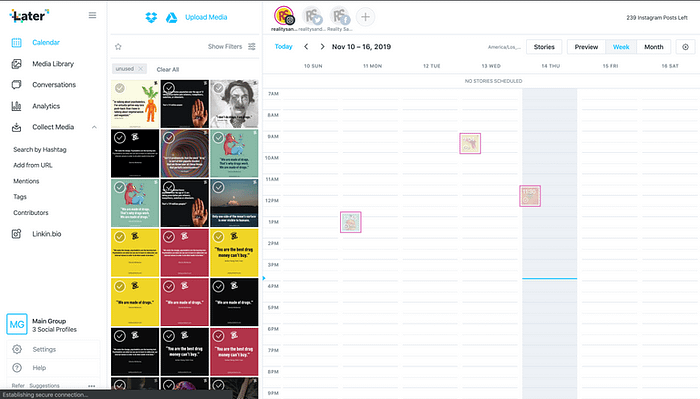Remove the unused filter tag
Viewport: 700px width, 399px height.
pyautogui.click(x=141, y=69)
